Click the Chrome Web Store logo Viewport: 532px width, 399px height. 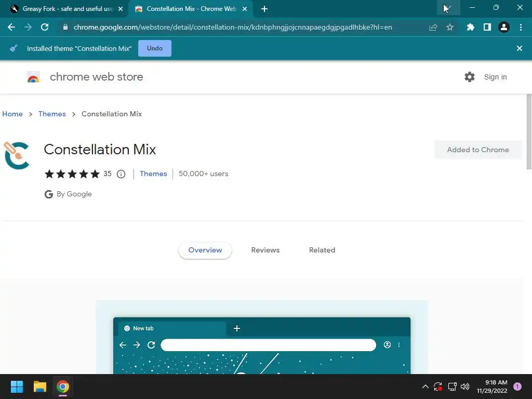pyautogui.click(x=33, y=77)
